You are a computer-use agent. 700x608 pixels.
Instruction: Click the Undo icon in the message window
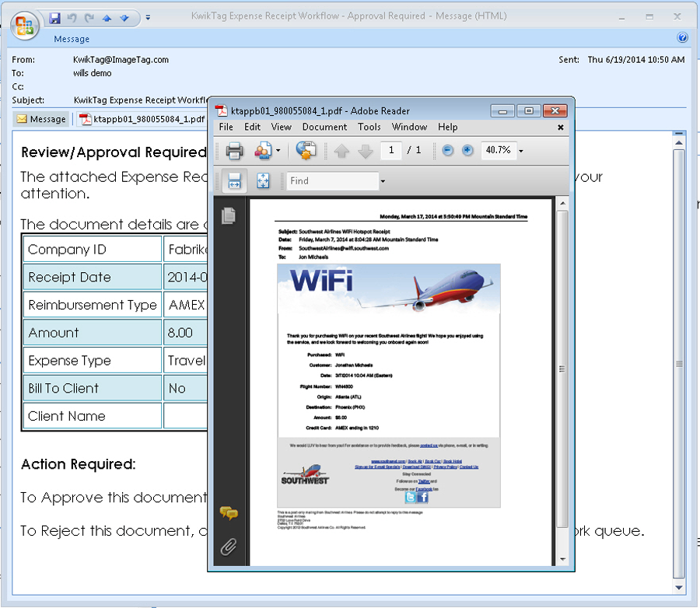point(72,18)
